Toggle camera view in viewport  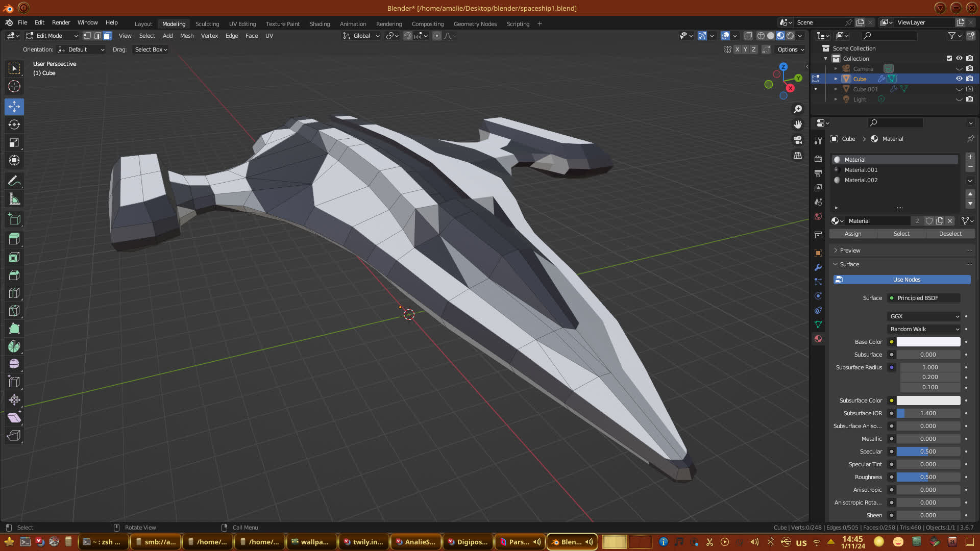click(798, 140)
